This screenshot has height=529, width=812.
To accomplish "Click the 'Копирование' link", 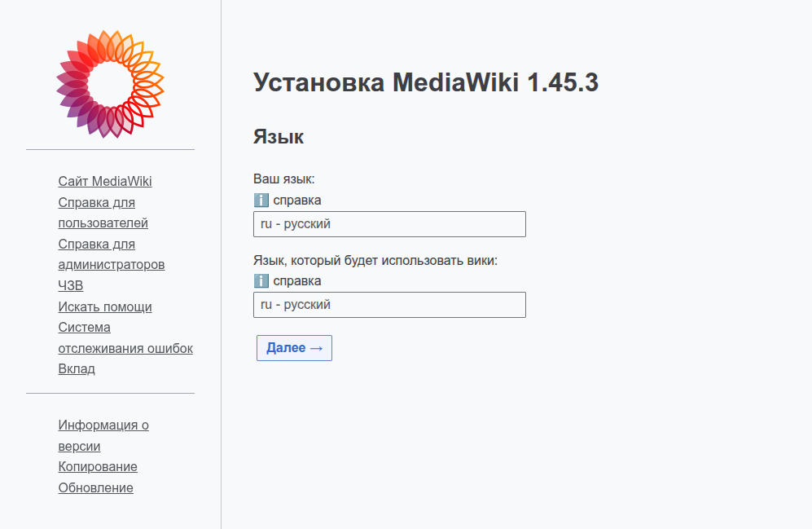I will [x=97, y=466].
